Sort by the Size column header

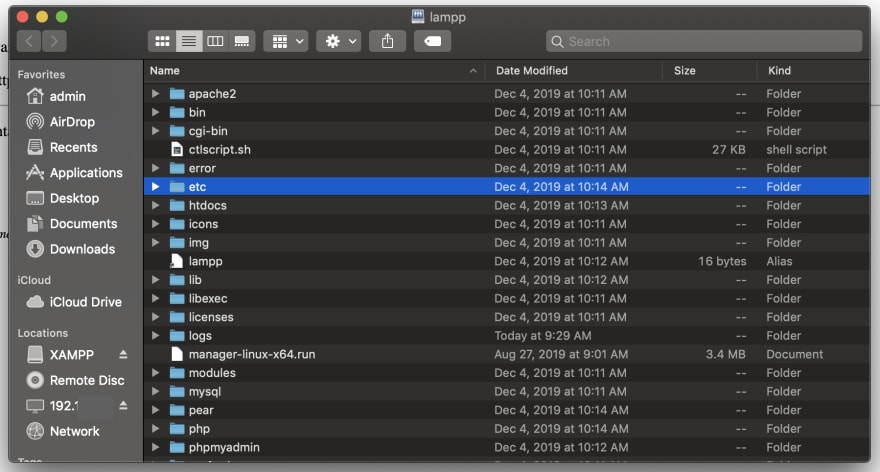(x=709, y=71)
